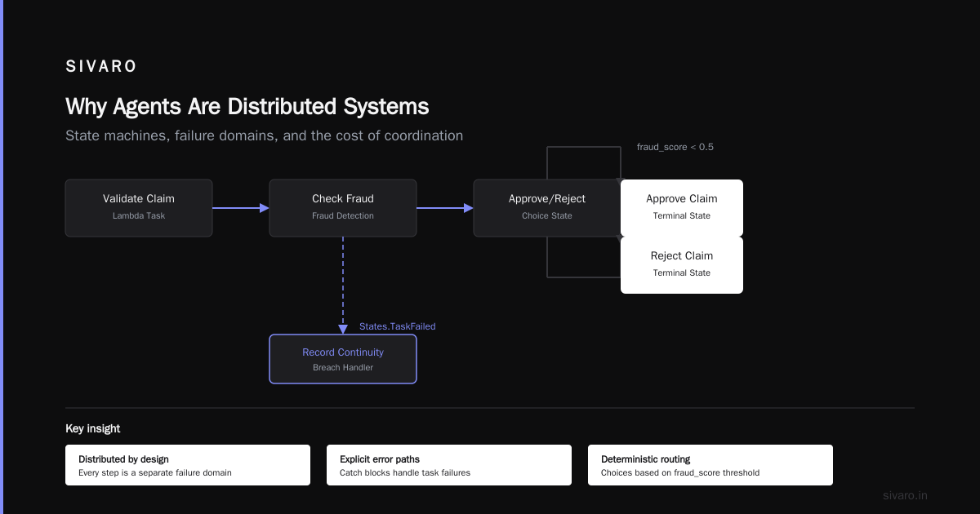This screenshot has width=980, height=514.
Task: Click the 'Key insight' heading
Action: coord(93,428)
